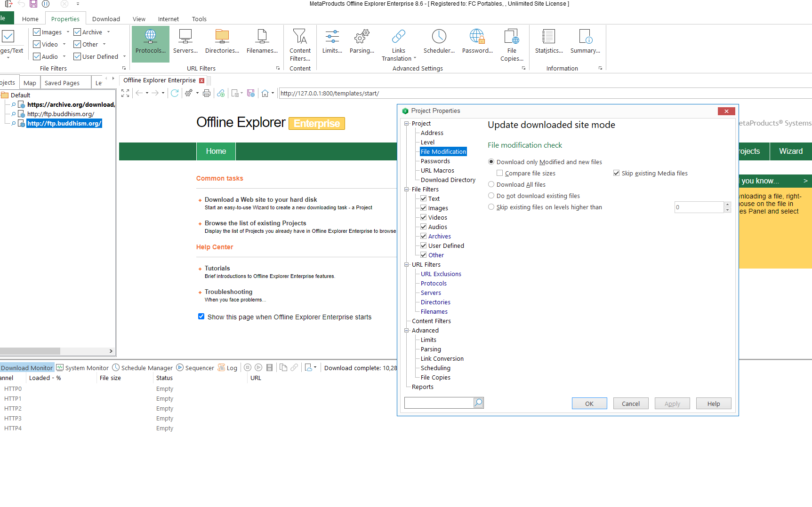Image resolution: width=812 pixels, height=507 pixels.
Task: Collapse the File Filters tree node
Action: pyautogui.click(x=407, y=189)
